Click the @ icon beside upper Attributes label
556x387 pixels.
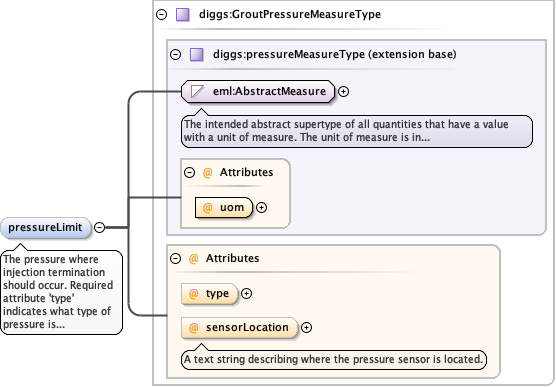click(207, 173)
